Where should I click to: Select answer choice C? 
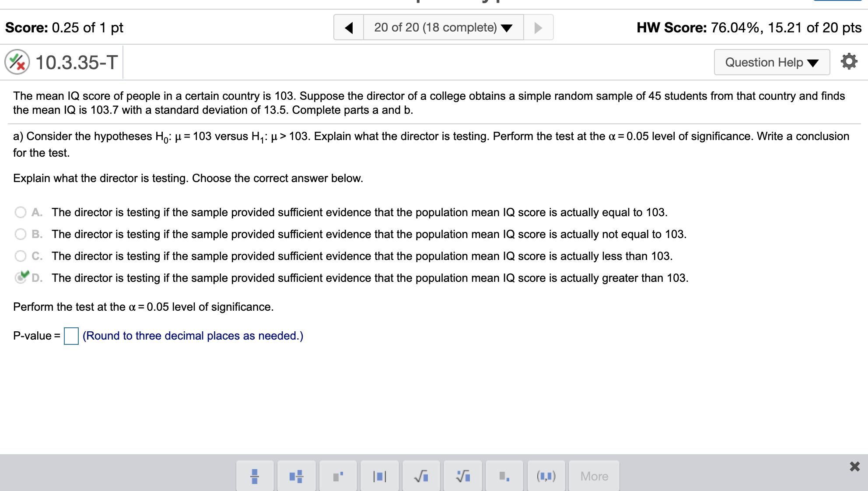pos(20,256)
